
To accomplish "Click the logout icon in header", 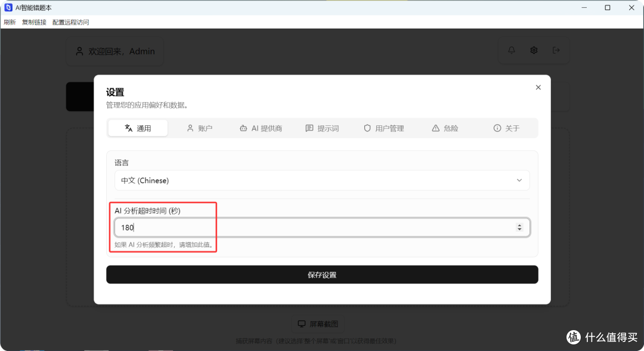I will pyautogui.click(x=556, y=50).
